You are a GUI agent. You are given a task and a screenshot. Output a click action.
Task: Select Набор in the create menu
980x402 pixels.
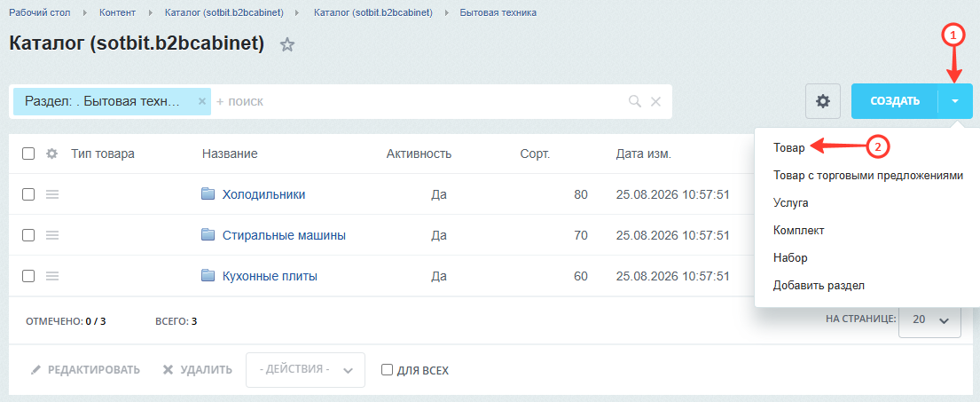coord(790,257)
